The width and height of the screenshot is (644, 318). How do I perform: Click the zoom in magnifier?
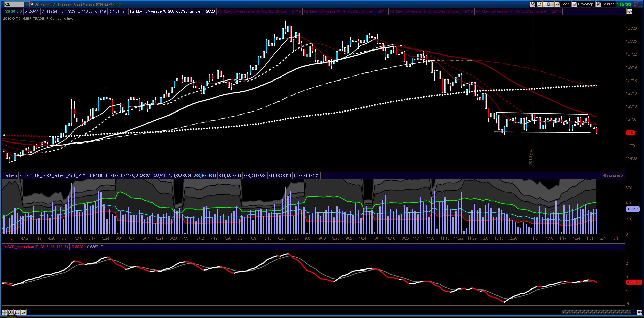pos(10,312)
